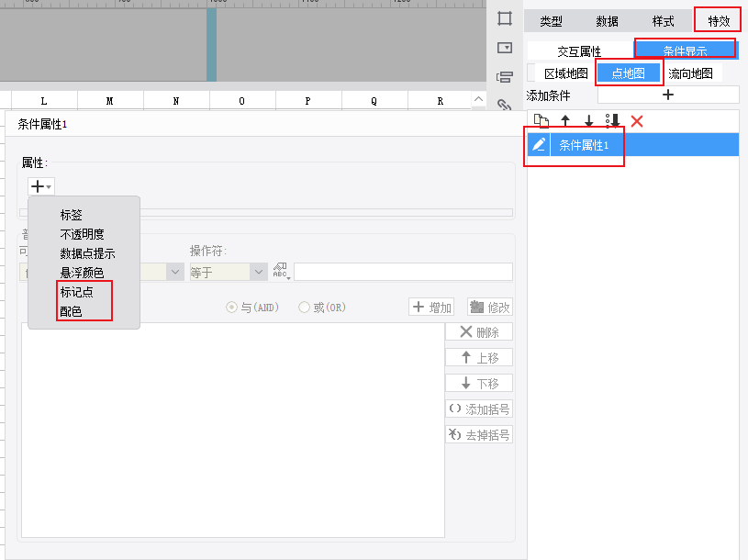Select the 点地图 tab
The image size is (748, 560).
pyautogui.click(x=629, y=73)
